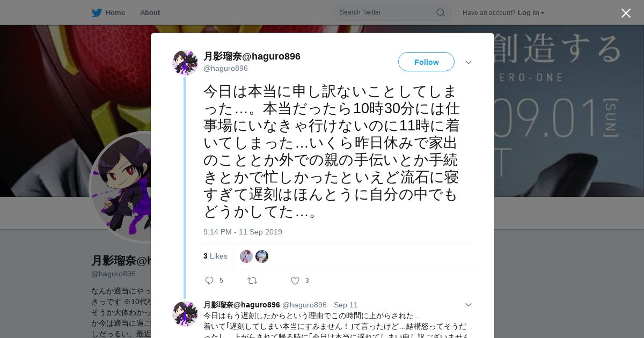Click the reply tweet's author avatar

185,314
